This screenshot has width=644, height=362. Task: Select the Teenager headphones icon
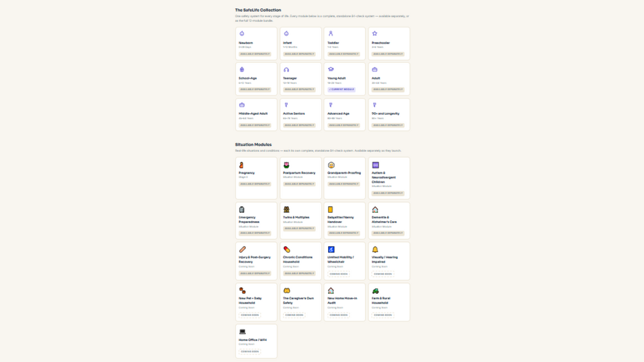point(286,69)
